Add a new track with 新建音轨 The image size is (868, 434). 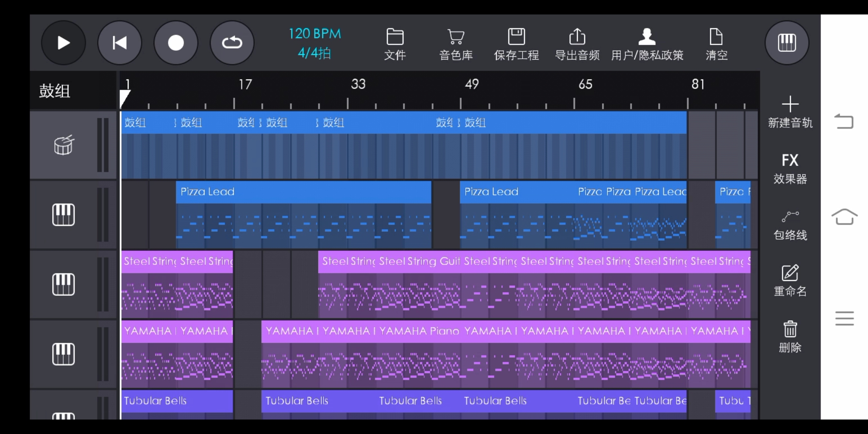point(790,112)
